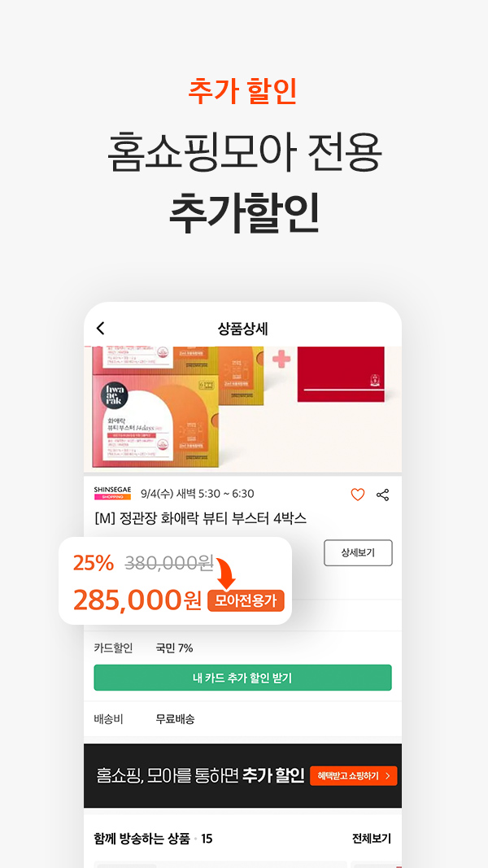488x868 pixels.
Task: Tap the back arrow in product detail header
Action: tap(100, 329)
